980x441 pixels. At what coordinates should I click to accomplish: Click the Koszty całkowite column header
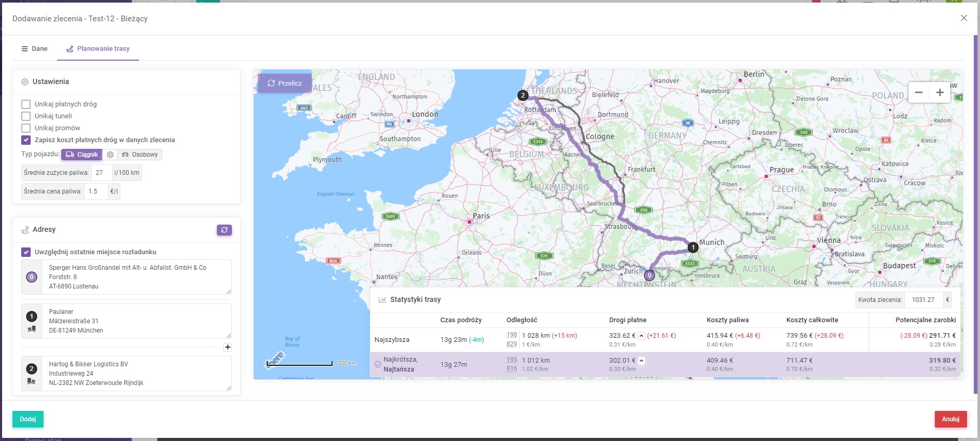click(812, 320)
